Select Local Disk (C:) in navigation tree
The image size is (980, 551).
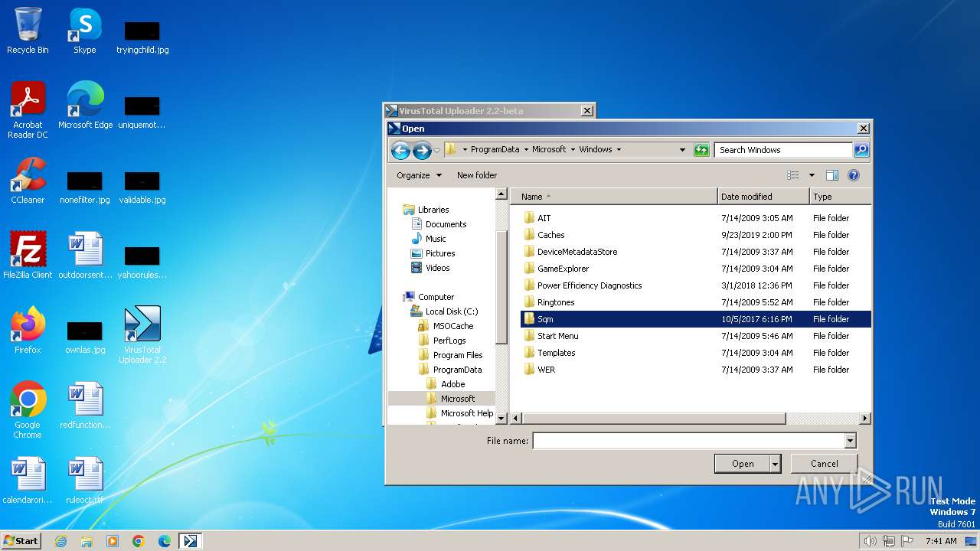click(452, 311)
